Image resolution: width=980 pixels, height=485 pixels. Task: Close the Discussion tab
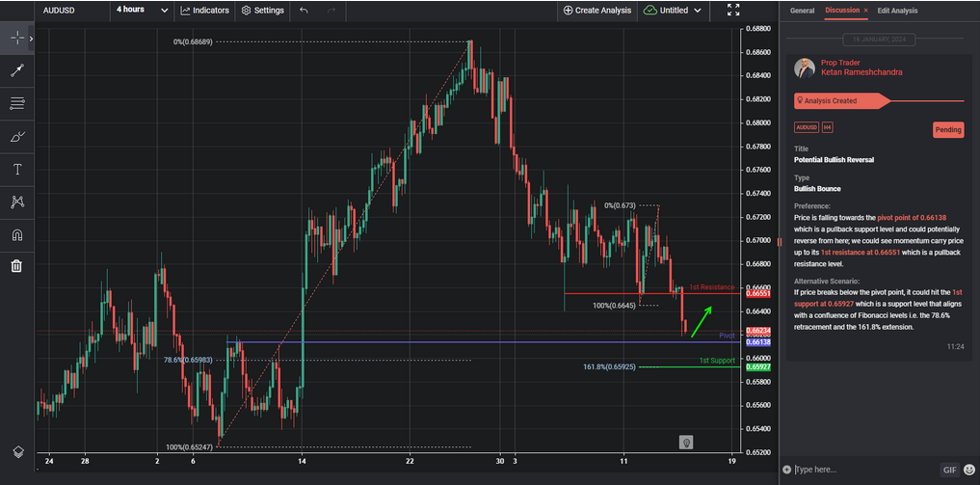865,11
